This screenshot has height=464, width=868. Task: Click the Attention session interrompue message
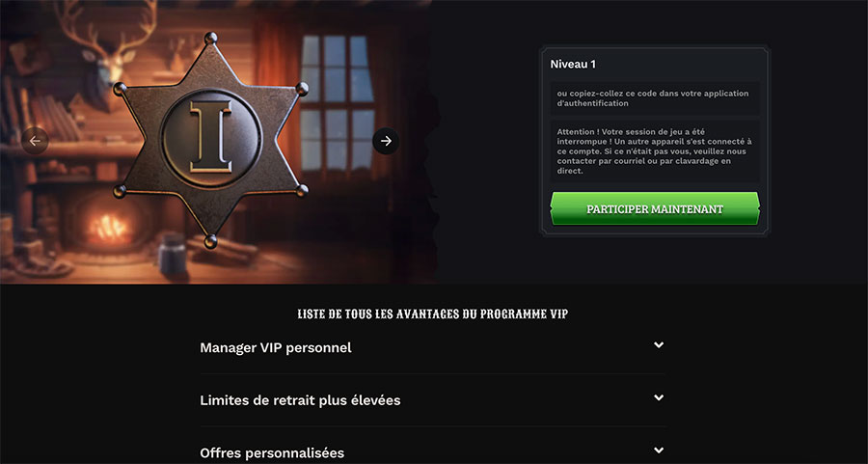[x=655, y=151]
